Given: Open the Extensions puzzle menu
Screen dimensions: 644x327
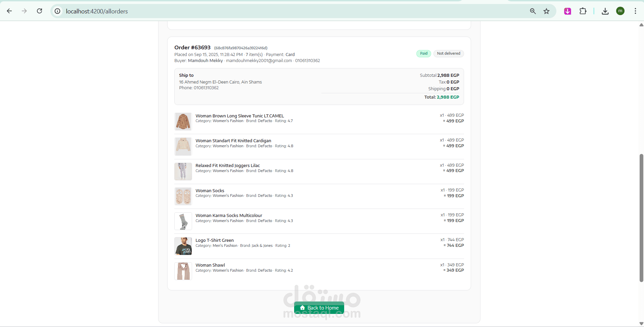Looking at the screenshot, I should [x=583, y=11].
